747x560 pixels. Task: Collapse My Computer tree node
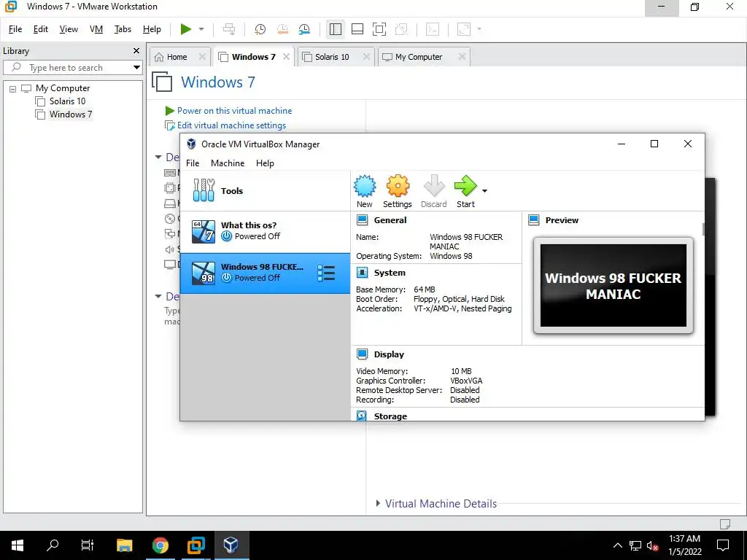tap(13, 88)
